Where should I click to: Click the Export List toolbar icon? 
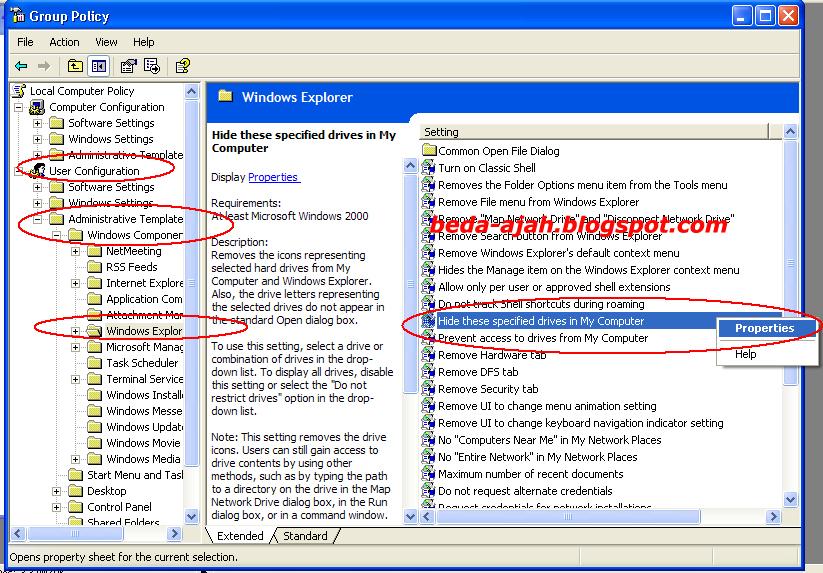pos(152,66)
